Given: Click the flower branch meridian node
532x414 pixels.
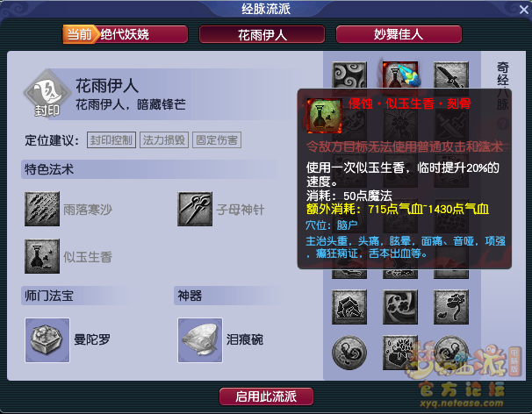Looking at the screenshot, I should (x=451, y=307).
